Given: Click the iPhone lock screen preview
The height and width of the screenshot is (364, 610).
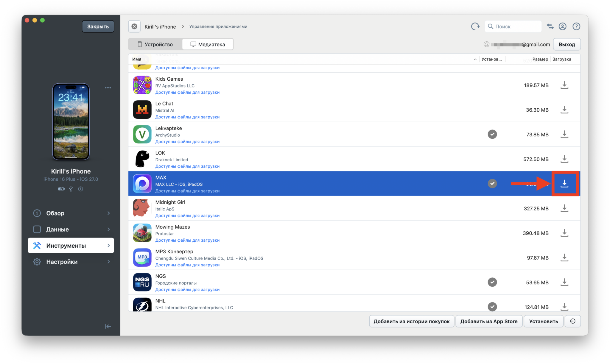Looking at the screenshot, I should pos(71,121).
